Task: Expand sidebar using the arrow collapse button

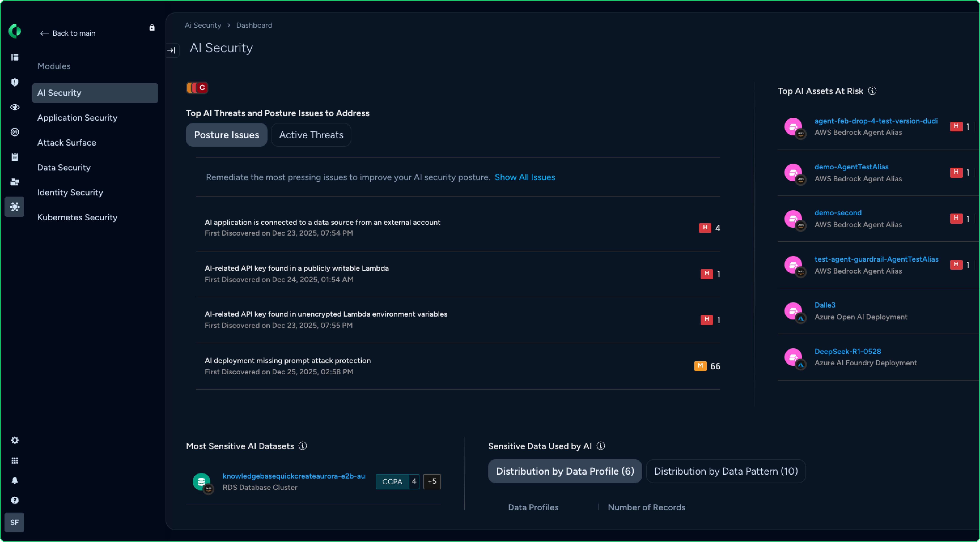Action: pos(172,50)
